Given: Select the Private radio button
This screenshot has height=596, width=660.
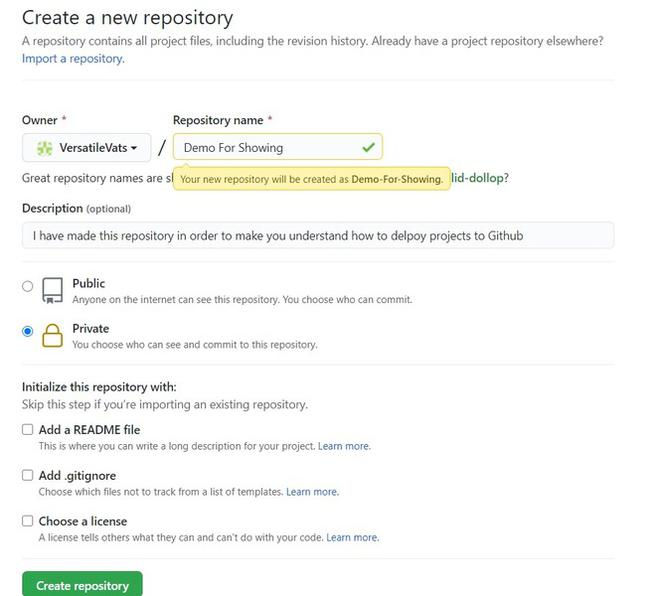Looking at the screenshot, I should click(x=28, y=331).
